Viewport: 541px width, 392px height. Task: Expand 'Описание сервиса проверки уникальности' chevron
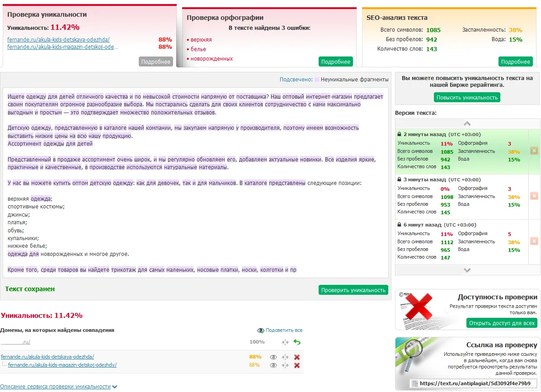(114, 387)
